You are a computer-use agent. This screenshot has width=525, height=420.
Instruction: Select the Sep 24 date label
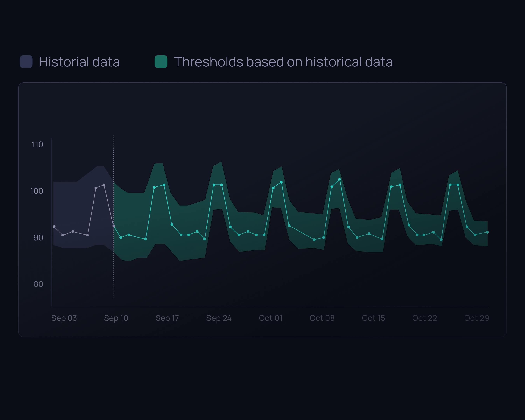tap(219, 318)
